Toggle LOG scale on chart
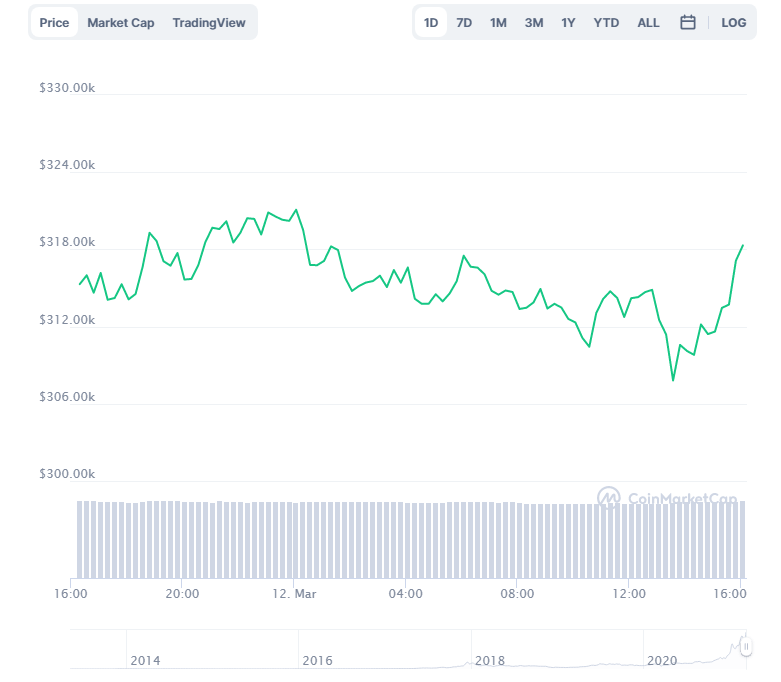 733,22
